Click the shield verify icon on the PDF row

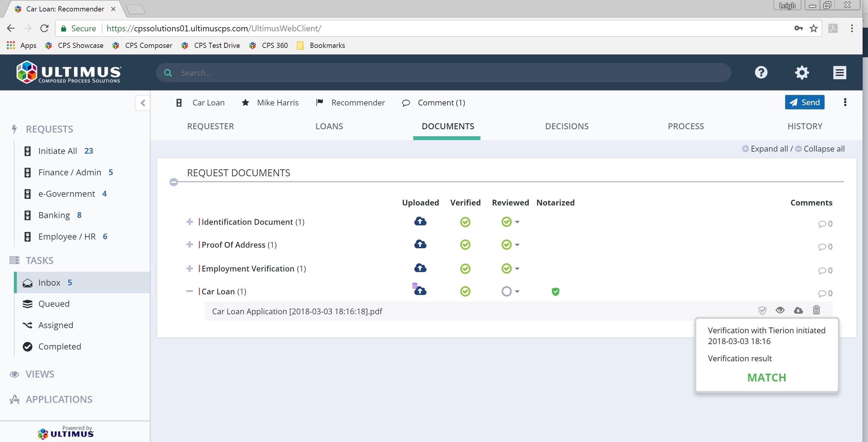pos(762,310)
